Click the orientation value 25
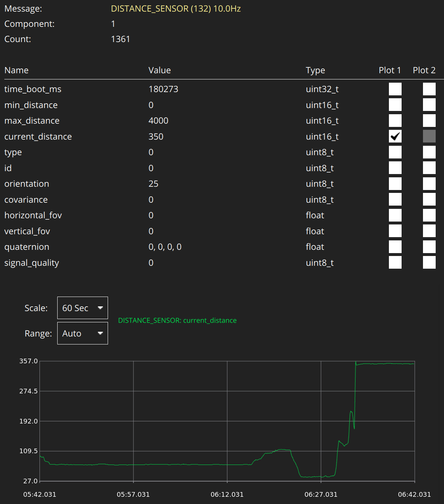 pyautogui.click(x=153, y=184)
